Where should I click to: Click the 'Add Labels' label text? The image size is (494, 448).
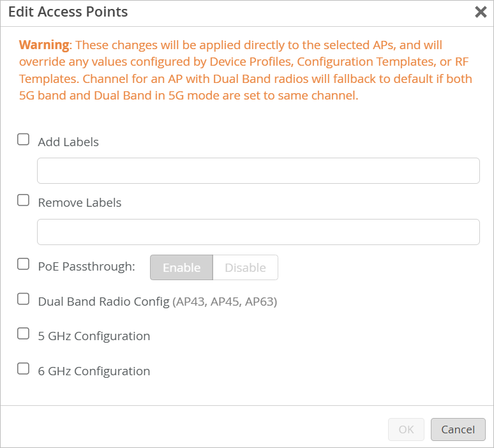68,142
